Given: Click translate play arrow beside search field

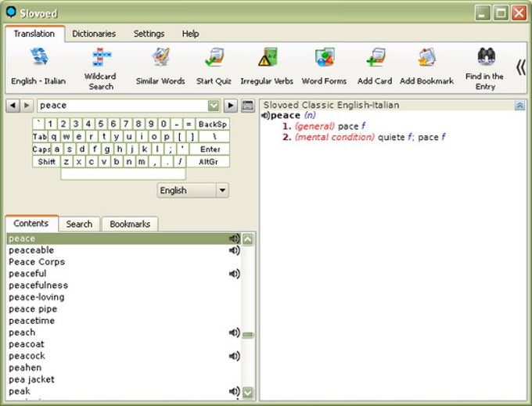Looking at the screenshot, I should 231,106.
